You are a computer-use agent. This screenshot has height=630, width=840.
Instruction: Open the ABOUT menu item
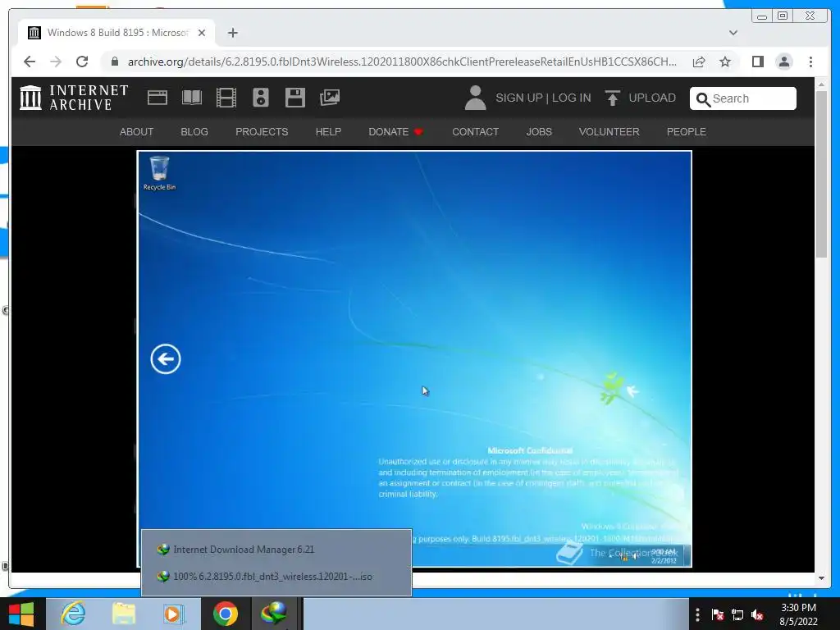[x=136, y=132]
